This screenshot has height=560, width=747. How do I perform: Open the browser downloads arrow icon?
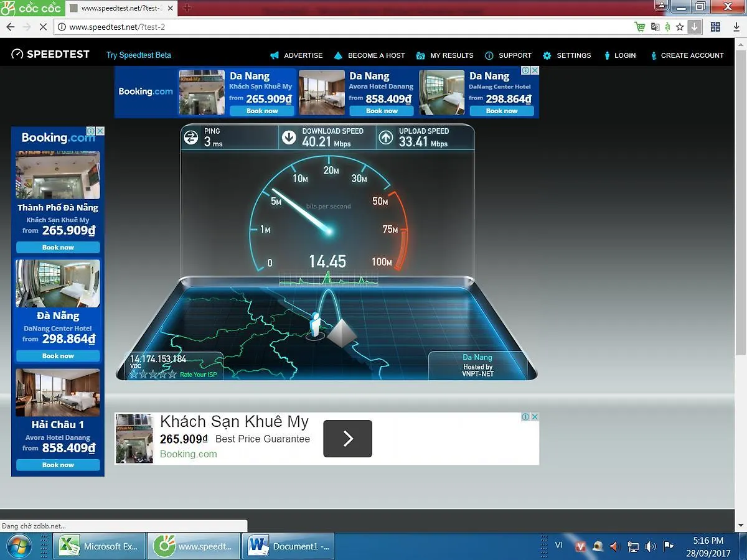click(736, 27)
